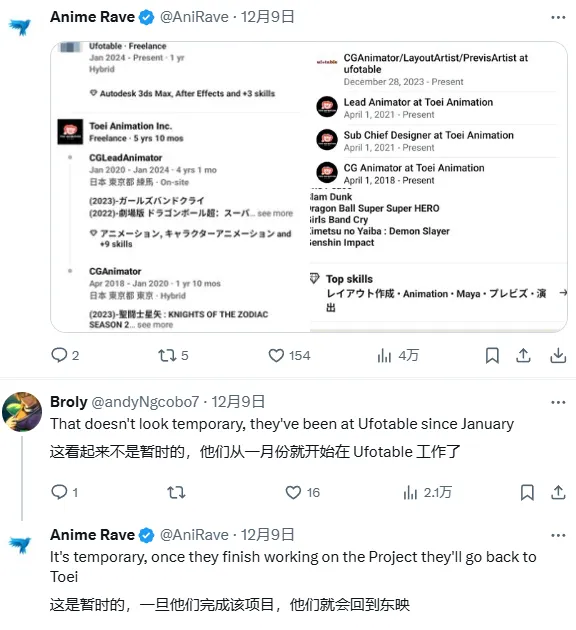Download the image from the first tweet

[x=558, y=356]
